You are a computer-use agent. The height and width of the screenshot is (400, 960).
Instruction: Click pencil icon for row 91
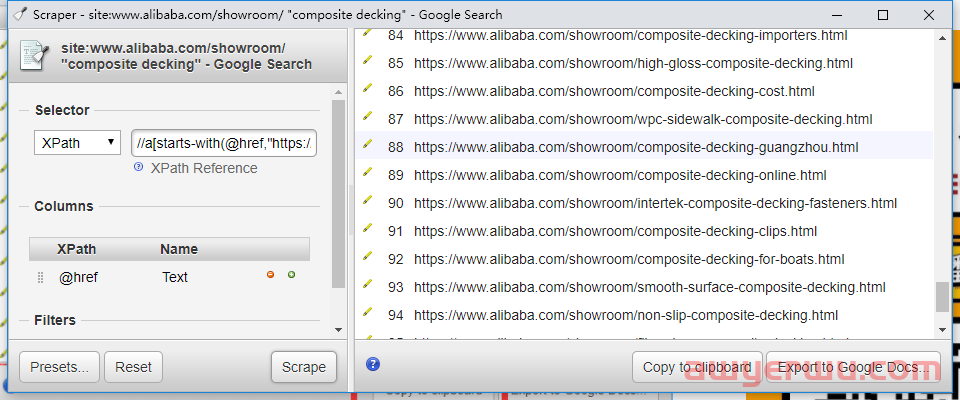[367, 228]
